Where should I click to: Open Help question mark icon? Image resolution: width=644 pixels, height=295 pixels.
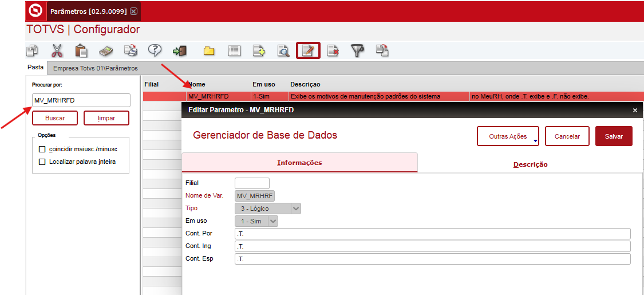pyautogui.click(x=155, y=51)
